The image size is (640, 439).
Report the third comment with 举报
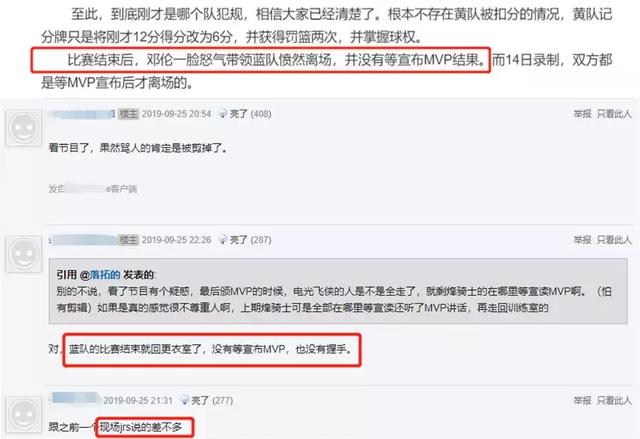[x=582, y=400]
